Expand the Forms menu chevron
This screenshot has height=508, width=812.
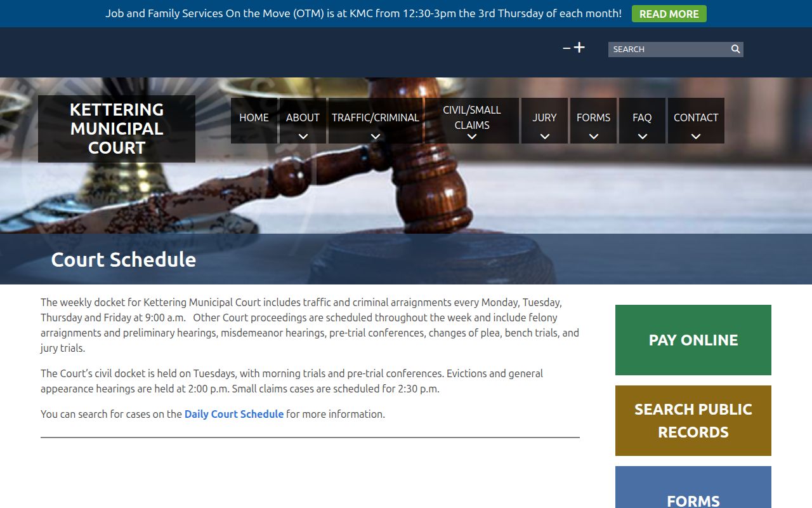click(594, 136)
